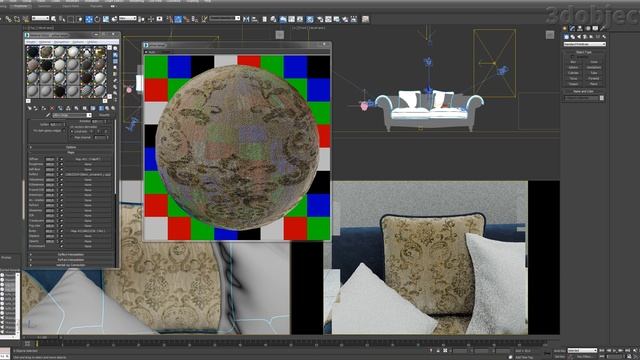The image size is (640, 360).
Task: Click Get Material icon in Material Editor
Action: coord(30,108)
